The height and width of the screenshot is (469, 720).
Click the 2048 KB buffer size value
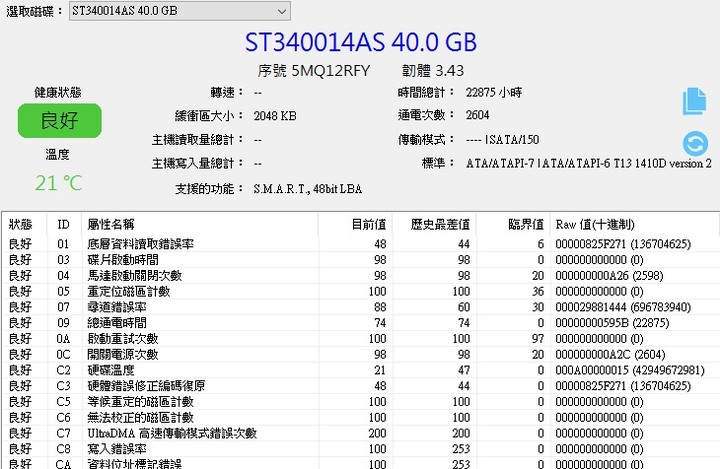275,116
